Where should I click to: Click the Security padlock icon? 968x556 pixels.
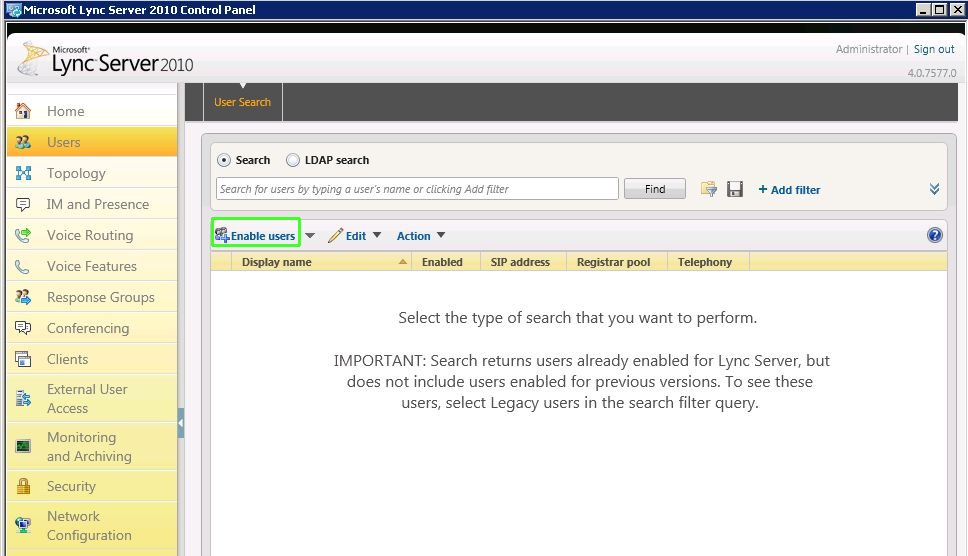(23, 486)
